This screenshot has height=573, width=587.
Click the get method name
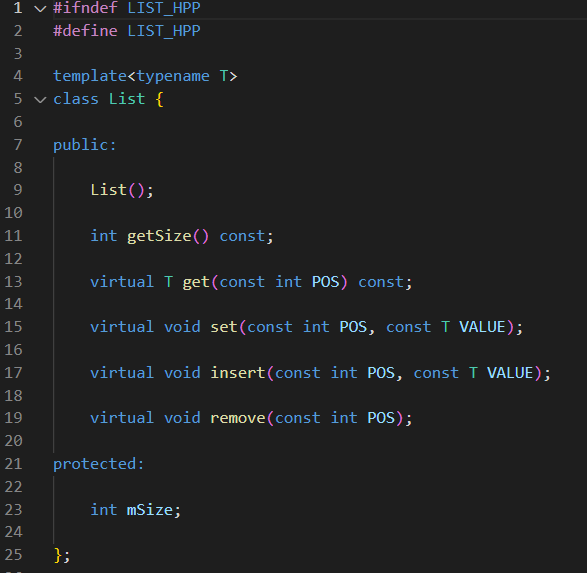click(196, 282)
